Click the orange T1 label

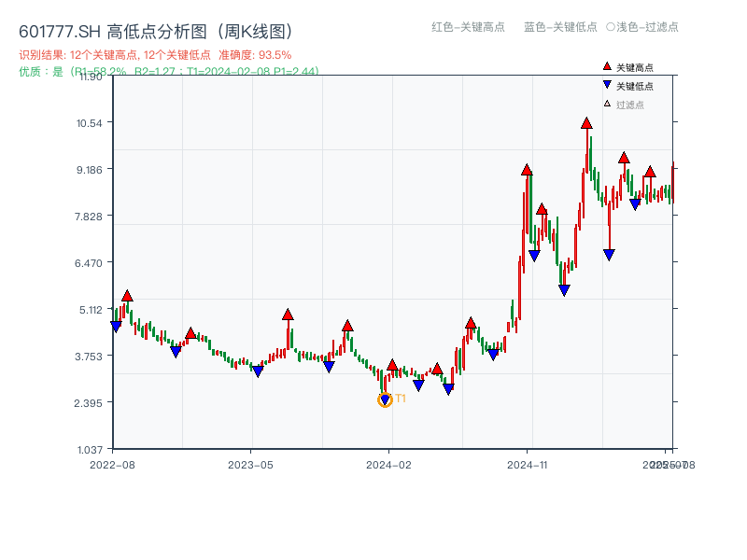tap(401, 399)
